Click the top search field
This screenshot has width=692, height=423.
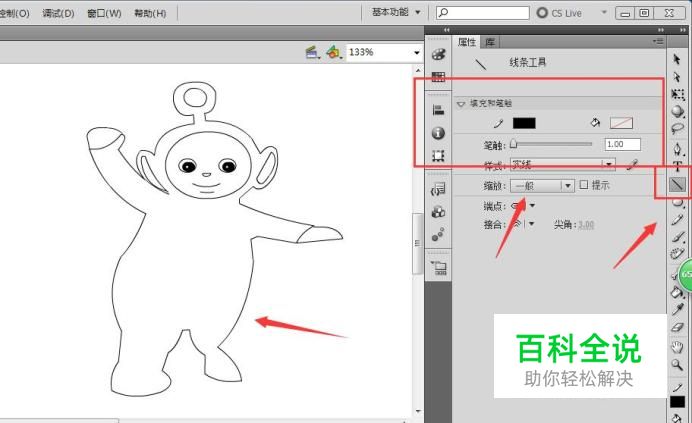pyautogui.click(x=483, y=13)
